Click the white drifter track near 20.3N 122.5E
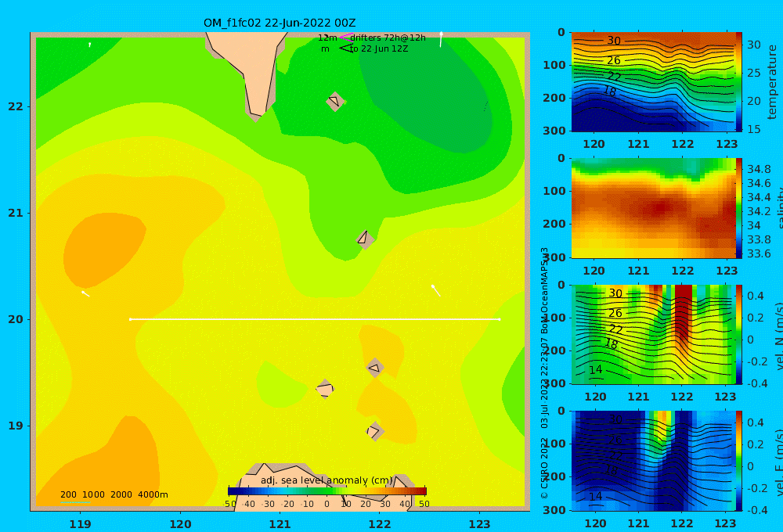Image resolution: width=783 pixels, height=532 pixels. coord(436,290)
